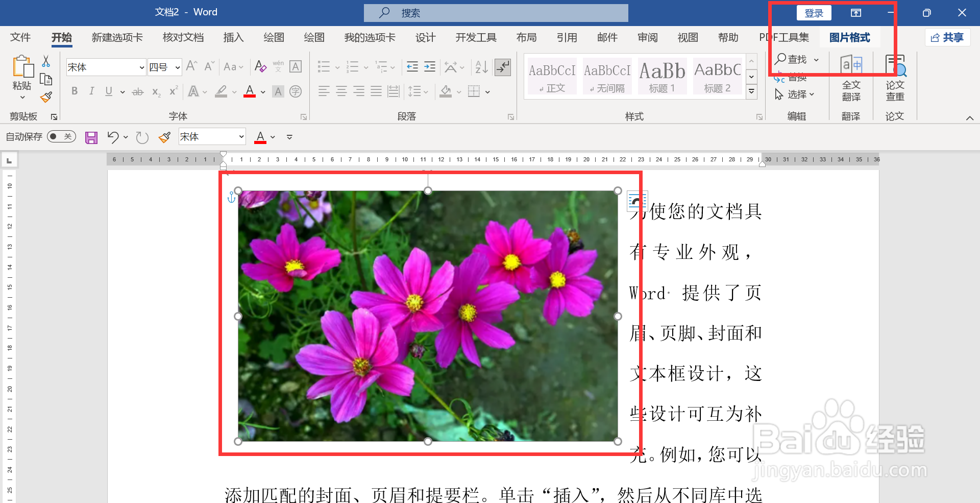Select the Format Painter tool
This screenshot has width=980, height=503.
(x=45, y=97)
